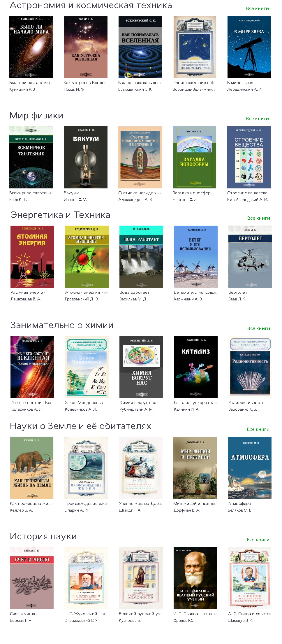
Task: Open the 'В мире звезд' telescope cover
Action: coord(249,47)
